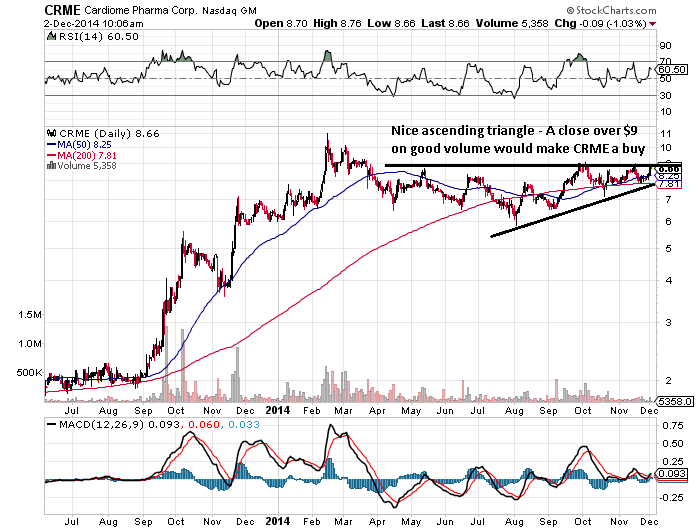Click the 30 level on the RSI axis
Image resolution: width=700 pixels, height=530 pixels.
click(665, 96)
